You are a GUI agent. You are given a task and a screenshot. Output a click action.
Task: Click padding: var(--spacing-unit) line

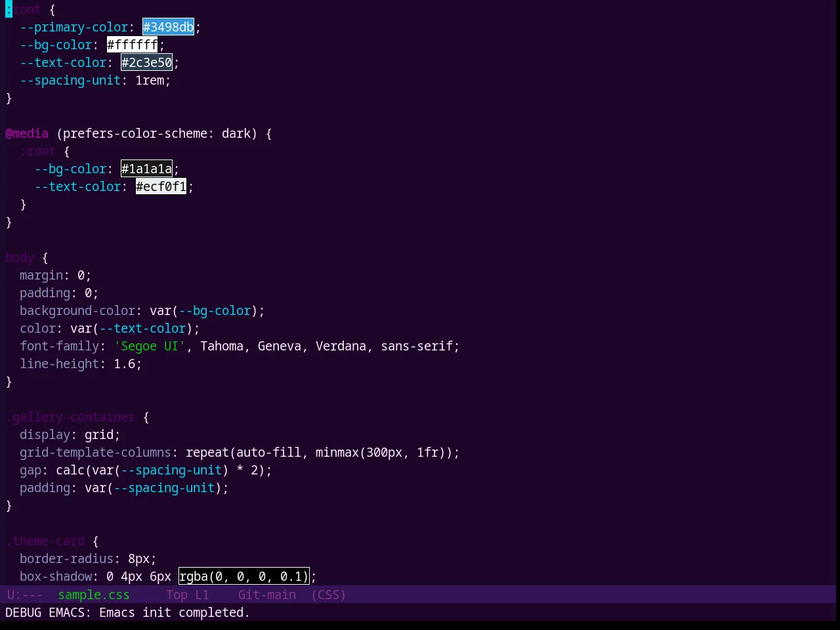(124, 488)
